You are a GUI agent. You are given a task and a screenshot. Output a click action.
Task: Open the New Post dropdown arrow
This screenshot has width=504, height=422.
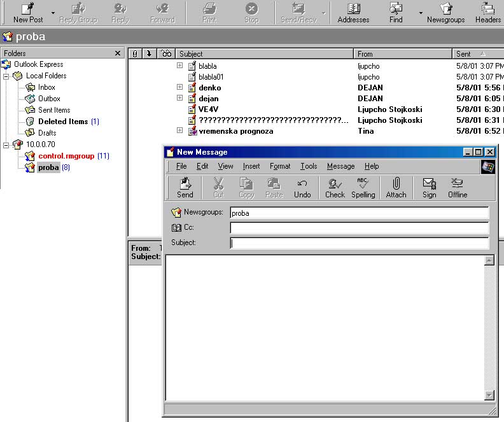[x=53, y=13]
